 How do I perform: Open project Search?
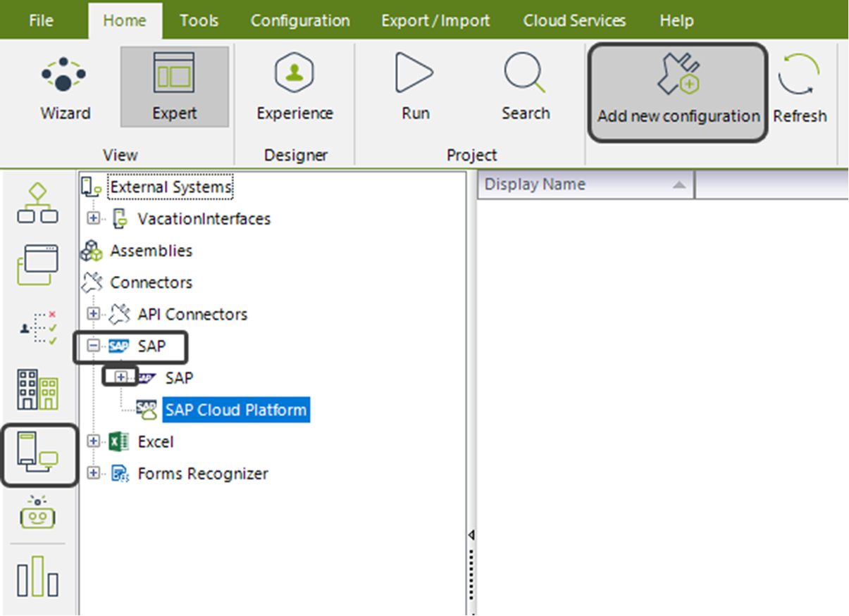[x=526, y=87]
